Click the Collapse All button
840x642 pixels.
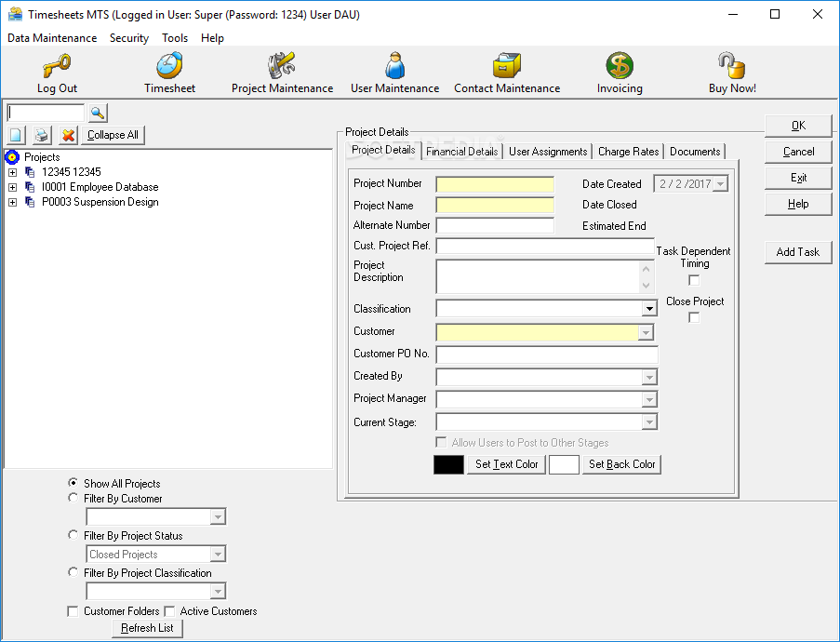(x=113, y=135)
